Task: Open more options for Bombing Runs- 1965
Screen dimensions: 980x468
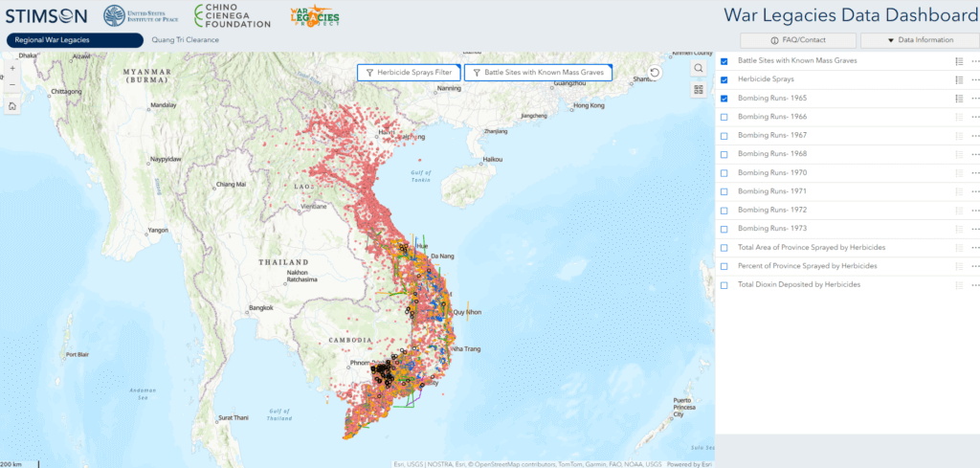Action: click(x=975, y=99)
